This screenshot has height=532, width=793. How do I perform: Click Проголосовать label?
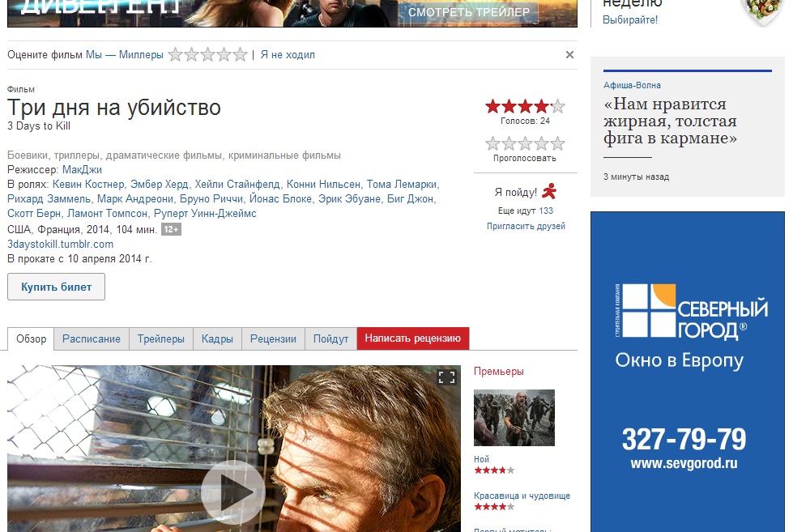tap(525, 158)
